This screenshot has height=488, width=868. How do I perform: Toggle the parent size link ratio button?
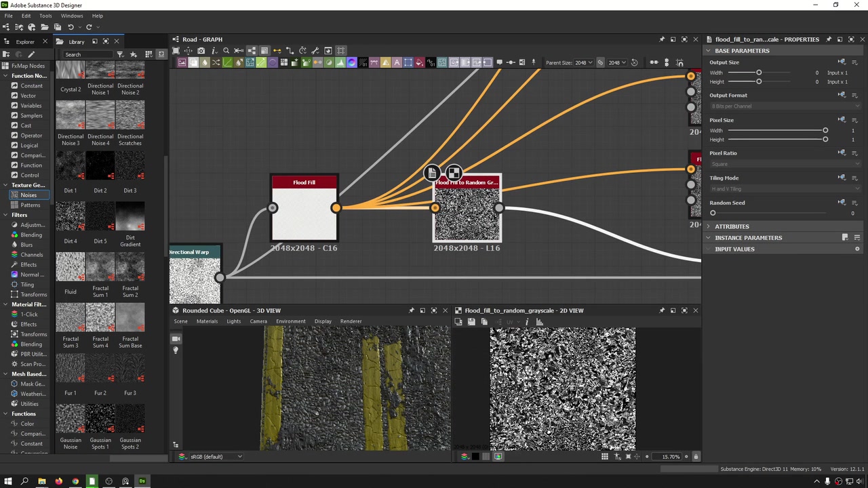pyautogui.click(x=600, y=63)
